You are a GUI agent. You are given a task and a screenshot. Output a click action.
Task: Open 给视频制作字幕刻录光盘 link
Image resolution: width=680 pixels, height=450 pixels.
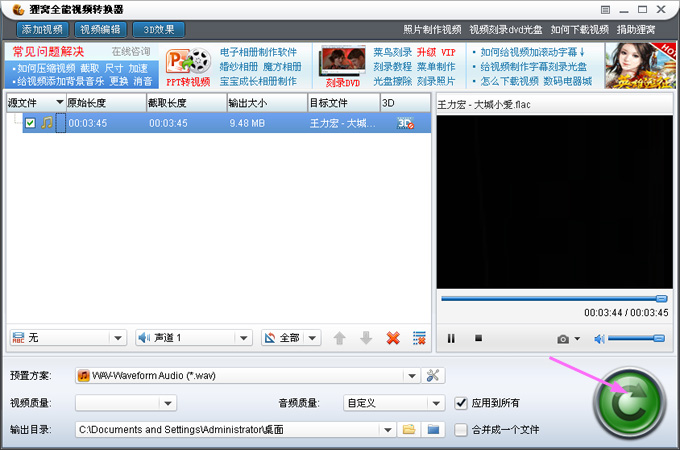[x=533, y=67]
